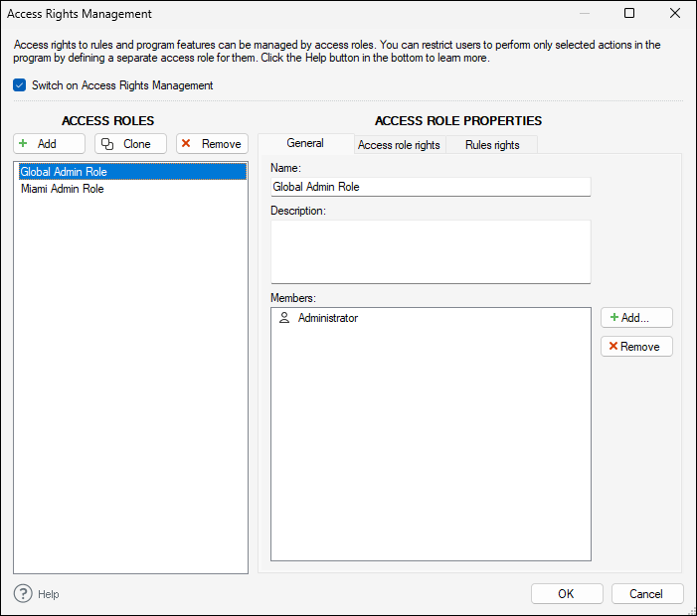Maximize the Access Rights Management window
The image size is (697, 616).
(629, 14)
